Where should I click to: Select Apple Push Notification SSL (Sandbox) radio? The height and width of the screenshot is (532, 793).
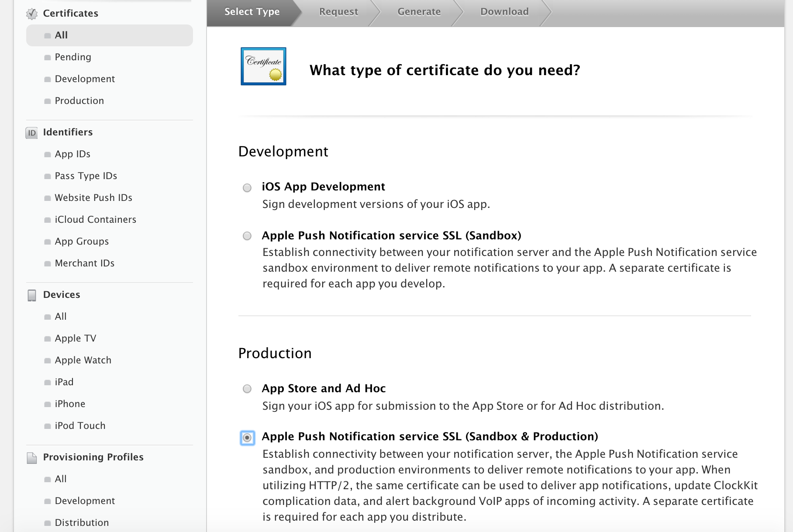[247, 236]
